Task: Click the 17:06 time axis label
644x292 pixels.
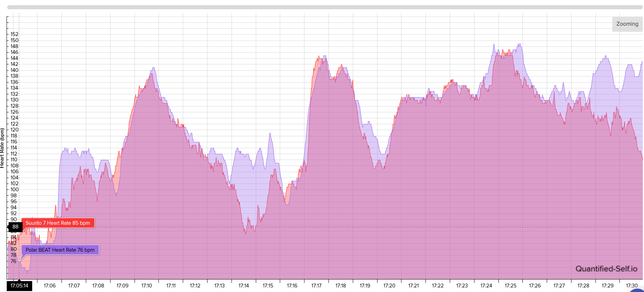Action: 50,286
